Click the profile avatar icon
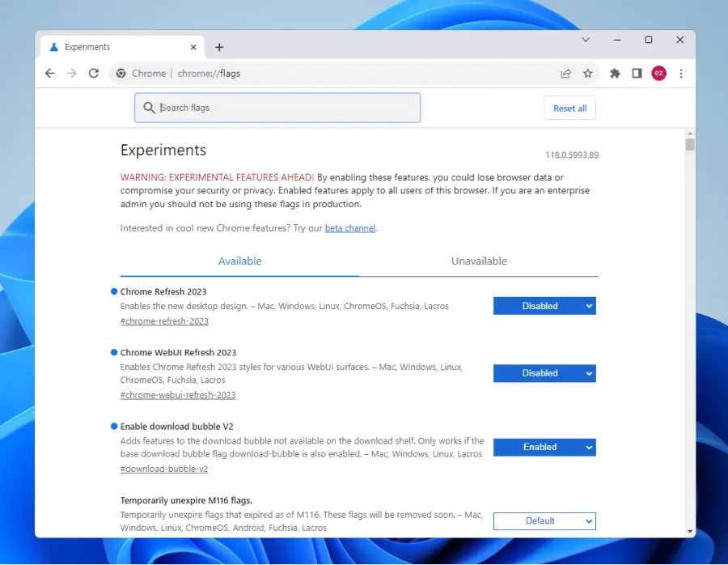 tap(658, 73)
